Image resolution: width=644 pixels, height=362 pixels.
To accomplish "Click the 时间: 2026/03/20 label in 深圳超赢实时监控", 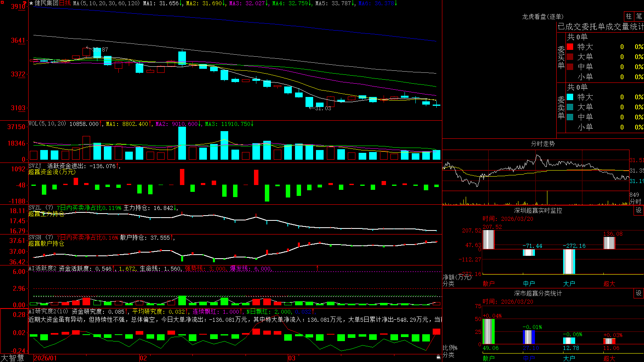I will pyautogui.click(x=508, y=219).
